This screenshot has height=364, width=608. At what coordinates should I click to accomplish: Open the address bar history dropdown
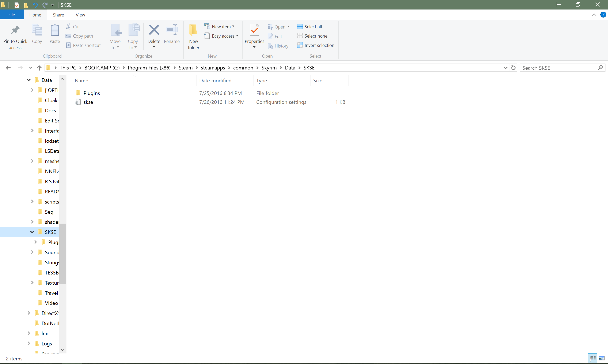coord(505,68)
